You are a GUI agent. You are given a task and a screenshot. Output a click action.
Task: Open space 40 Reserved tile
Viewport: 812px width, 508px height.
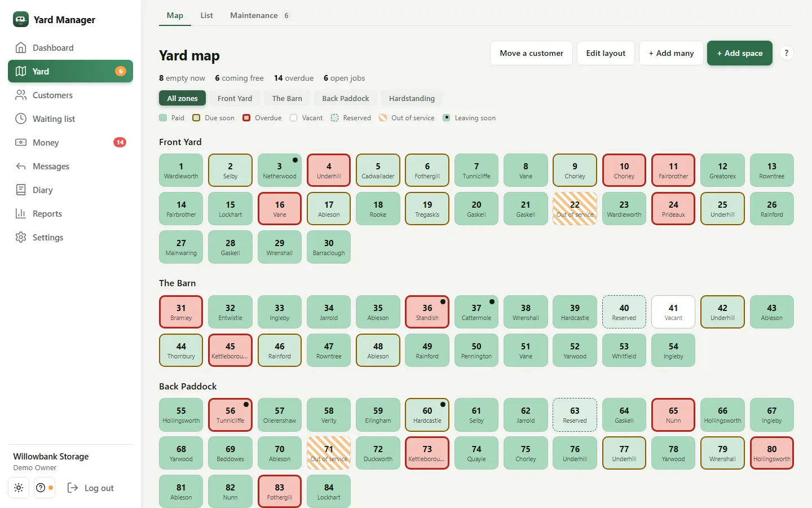tap(624, 312)
